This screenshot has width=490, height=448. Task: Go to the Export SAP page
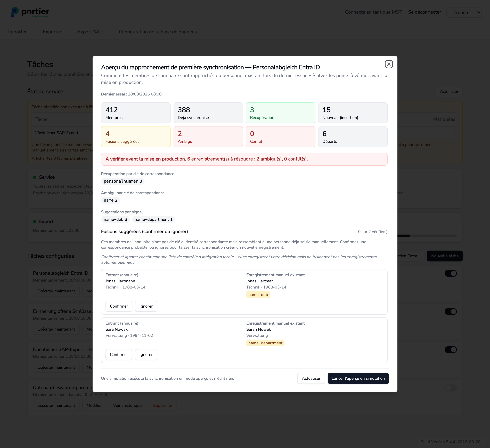90,32
